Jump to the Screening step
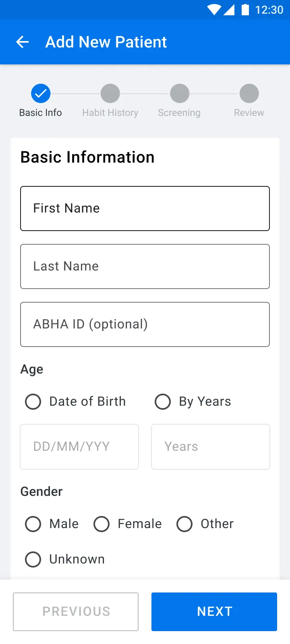Screen dimensions: 290x644 tap(180, 94)
